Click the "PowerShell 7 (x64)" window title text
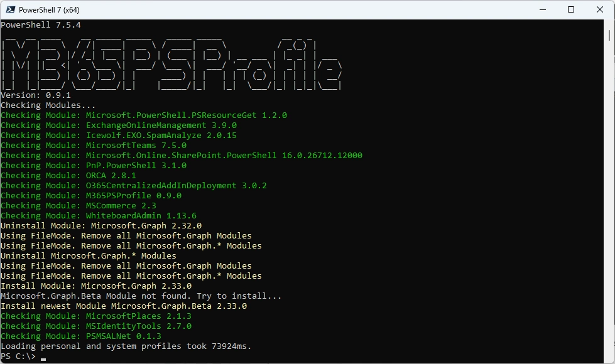 pos(49,10)
